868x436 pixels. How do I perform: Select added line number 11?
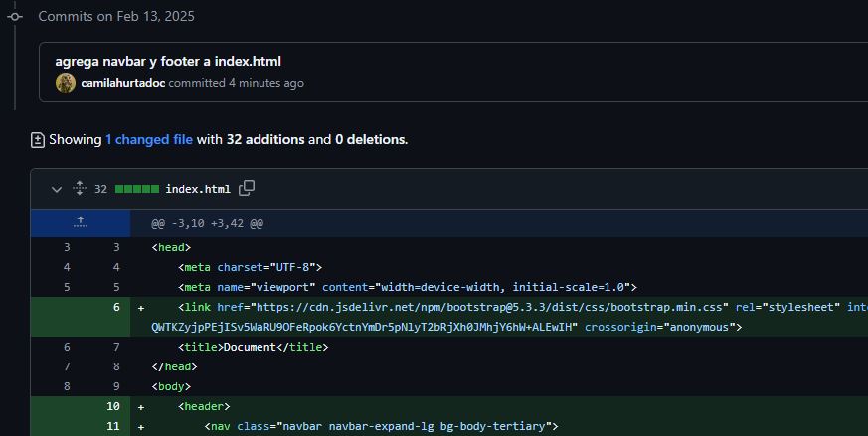point(113,427)
